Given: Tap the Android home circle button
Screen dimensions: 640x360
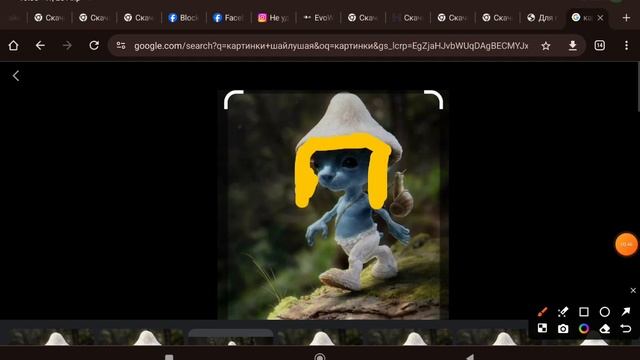Looking at the screenshot, I should point(320,357).
